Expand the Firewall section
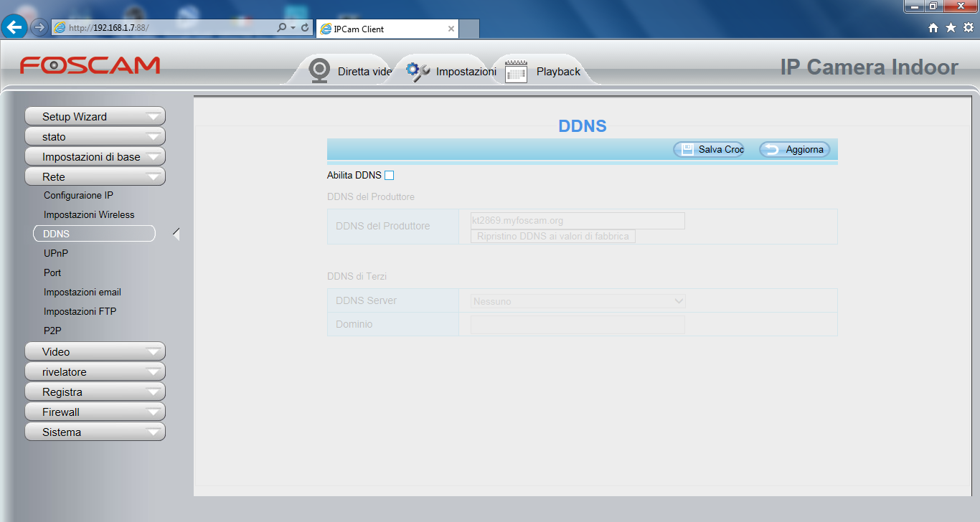The width and height of the screenshot is (980, 522). 95,412
